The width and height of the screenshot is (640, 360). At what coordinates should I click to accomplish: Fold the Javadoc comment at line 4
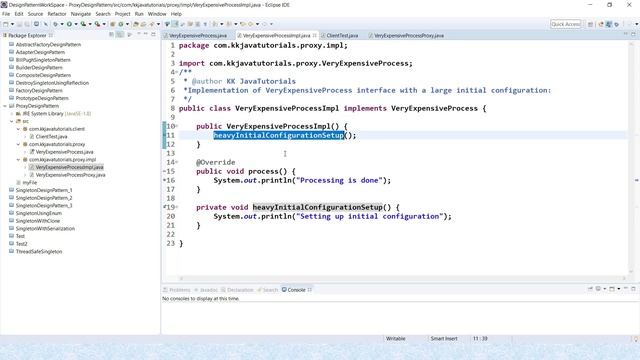(177, 72)
